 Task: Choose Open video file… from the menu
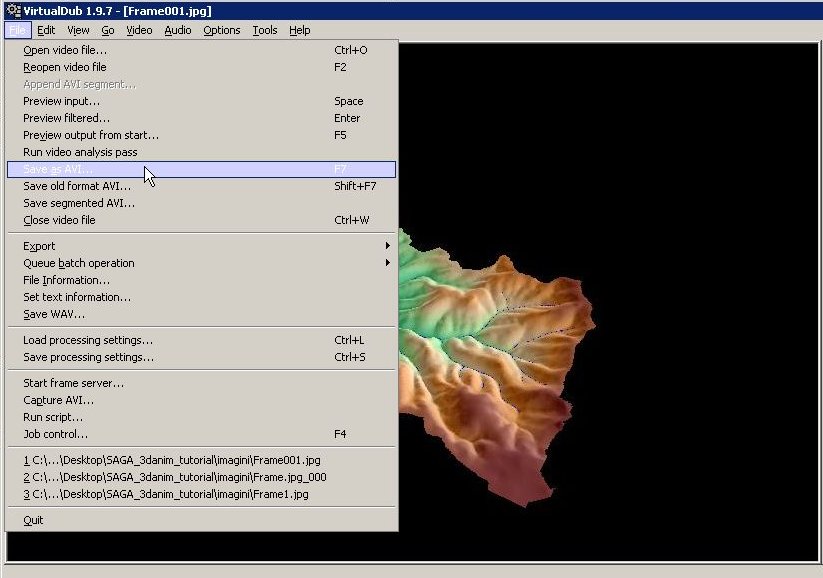click(202, 50)
